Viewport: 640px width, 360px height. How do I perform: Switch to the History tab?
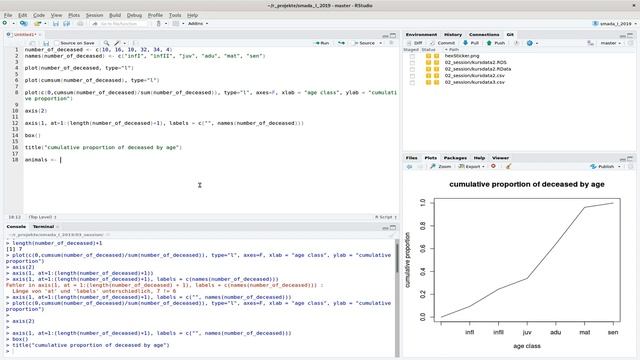453,35
